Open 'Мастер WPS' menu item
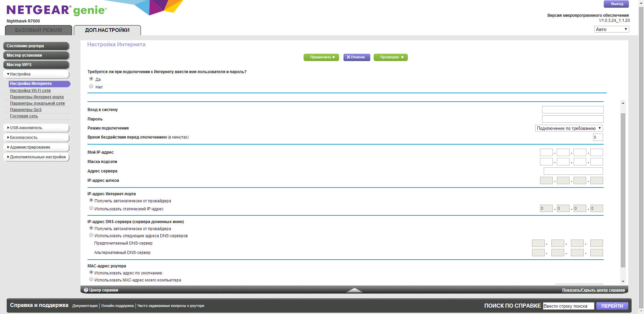This screenshot has width=644, height=314. tap(36, 65)
